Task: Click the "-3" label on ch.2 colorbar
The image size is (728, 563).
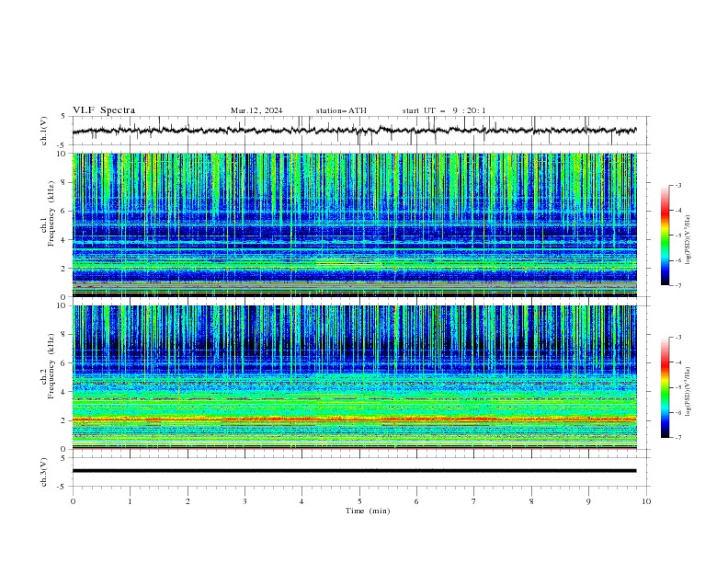Action: tap(677, 338)
